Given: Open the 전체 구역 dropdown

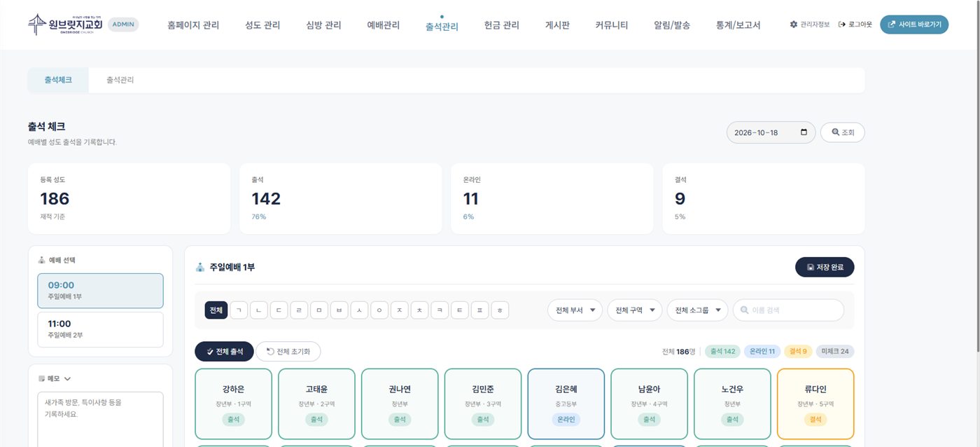Looking at the screenshot, I should [635, 310].
